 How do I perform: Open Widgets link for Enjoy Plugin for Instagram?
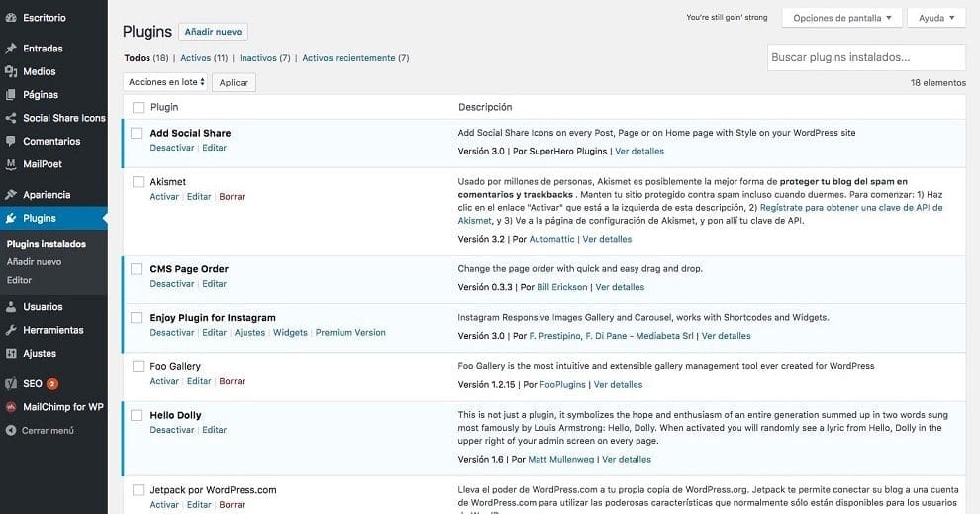click(x=290, y=333)
